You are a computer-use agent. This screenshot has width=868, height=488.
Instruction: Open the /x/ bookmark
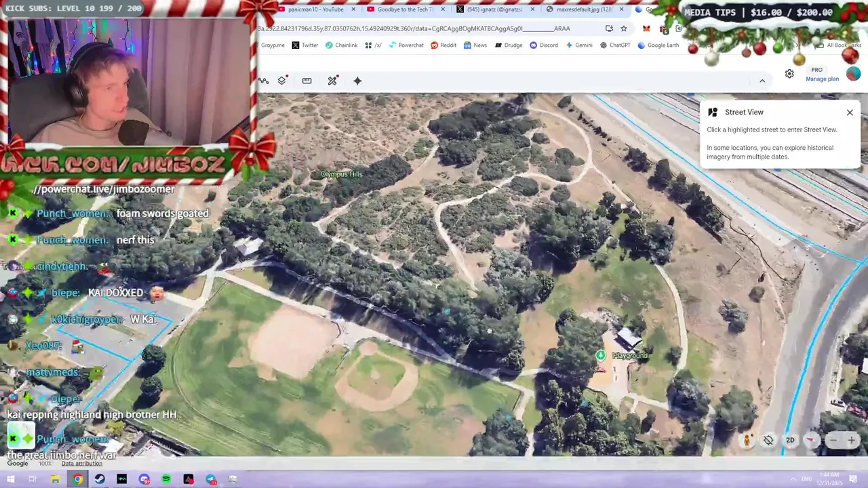373,45
